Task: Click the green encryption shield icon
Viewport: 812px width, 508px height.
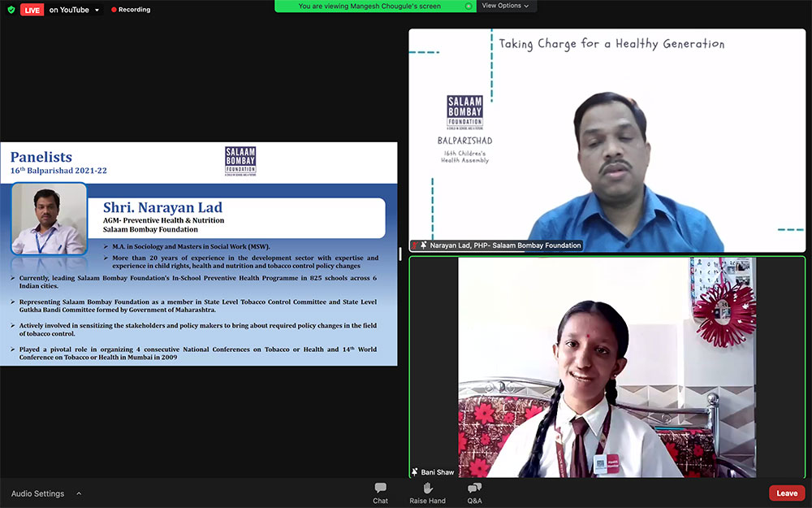Action: (11, 10)
